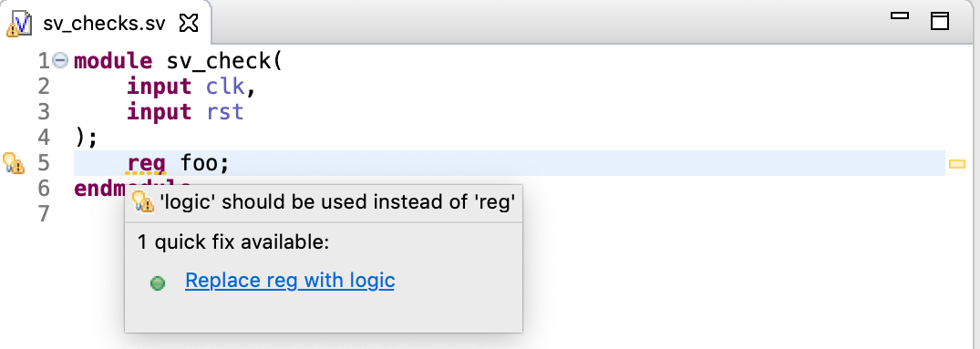Image resolution: width=980 pixels, height=349 pixels.
Task: Collapse the module sv_check fold at line 1
Action: click(61, 60)
